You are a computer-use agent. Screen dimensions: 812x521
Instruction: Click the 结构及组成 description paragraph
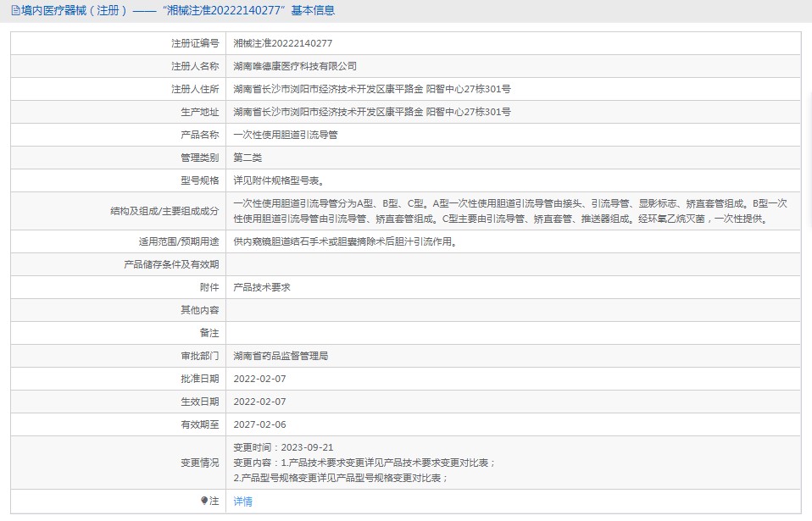(x=510, y=211)
